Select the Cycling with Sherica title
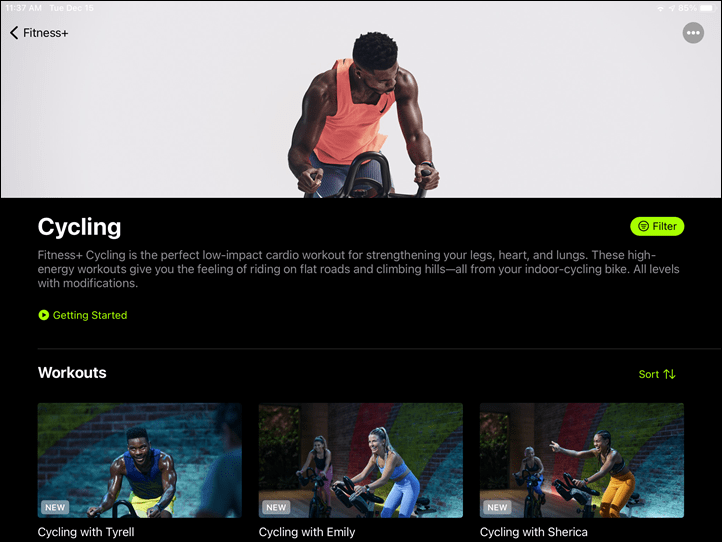Viewport: 722px width, 542px height. coord(534,532)
